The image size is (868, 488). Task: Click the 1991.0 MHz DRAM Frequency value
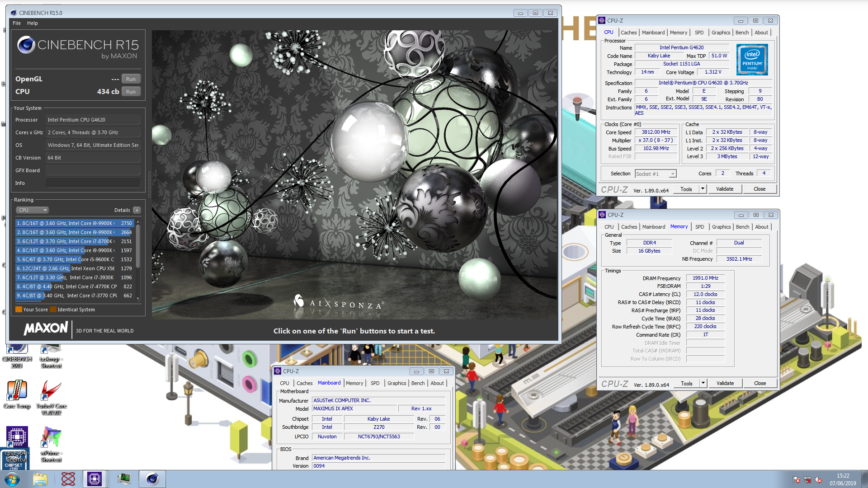[705, 278]
